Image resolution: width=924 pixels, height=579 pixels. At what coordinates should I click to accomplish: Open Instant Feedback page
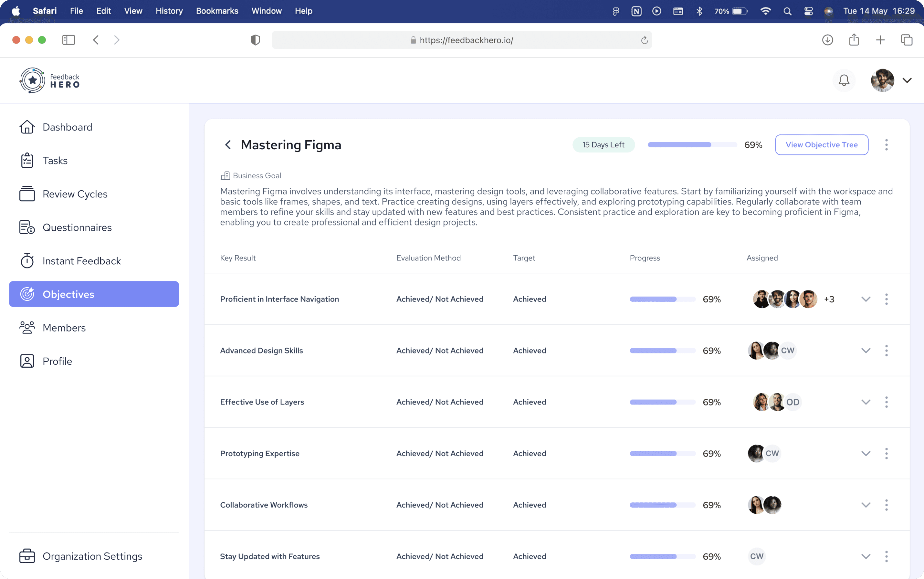(x=94, y=261)
